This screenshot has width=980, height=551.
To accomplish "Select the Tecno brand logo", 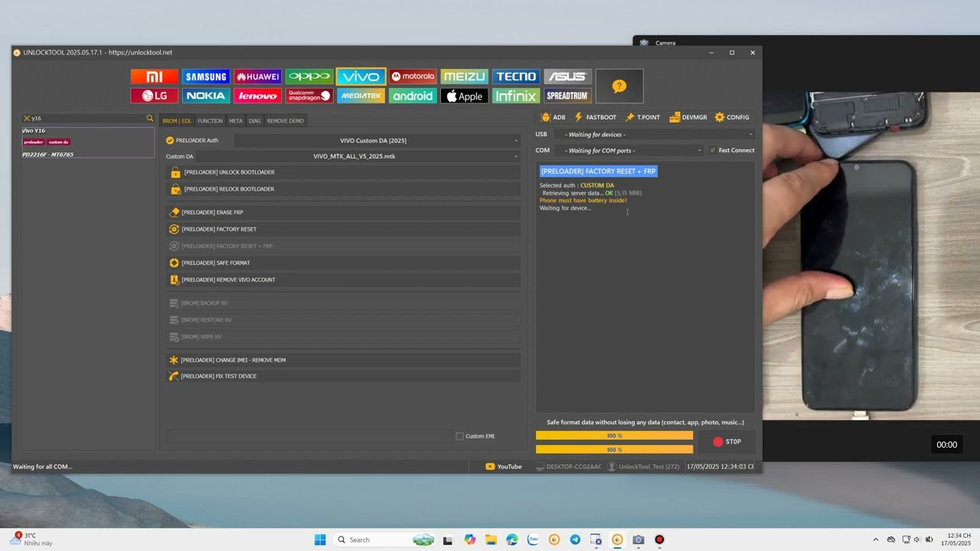I will 515,77.
